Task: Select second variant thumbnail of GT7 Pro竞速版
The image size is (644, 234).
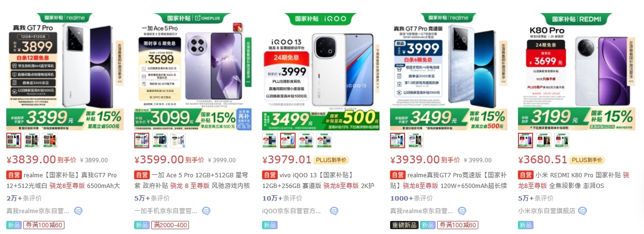Action: coord(416,140)
